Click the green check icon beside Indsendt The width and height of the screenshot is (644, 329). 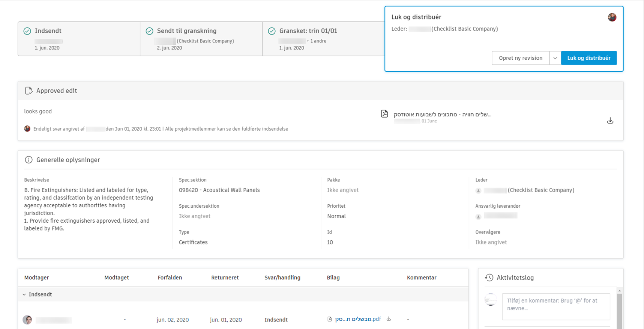tap(27, 31)
